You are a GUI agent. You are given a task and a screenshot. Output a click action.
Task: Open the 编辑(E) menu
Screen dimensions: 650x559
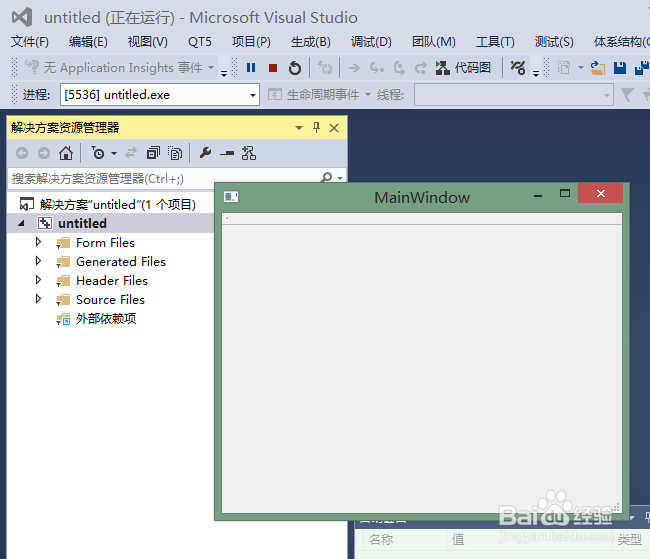(x=88, y=42)
